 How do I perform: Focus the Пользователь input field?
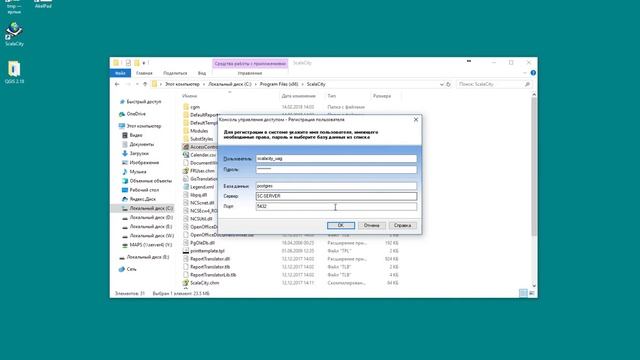336,158
